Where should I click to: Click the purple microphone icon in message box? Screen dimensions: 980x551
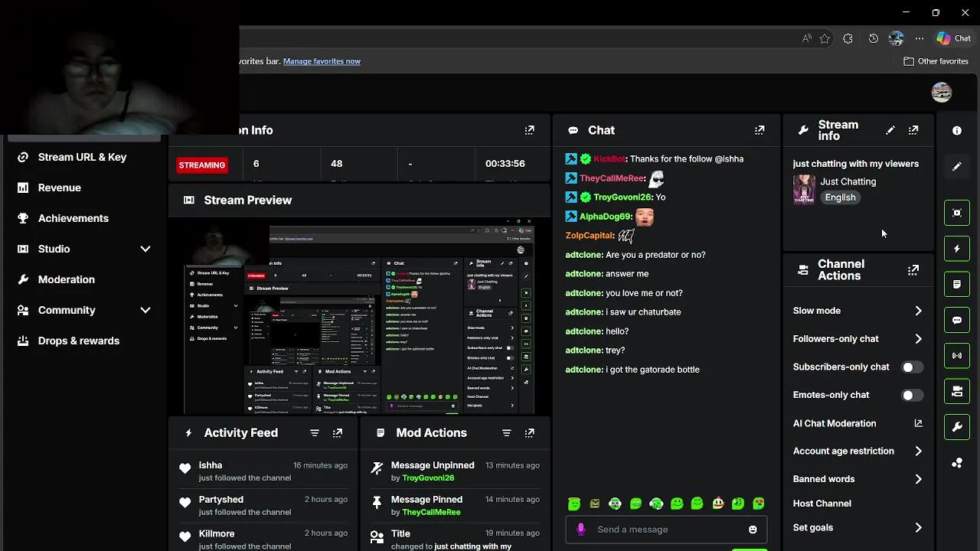(x=581, y=529)
